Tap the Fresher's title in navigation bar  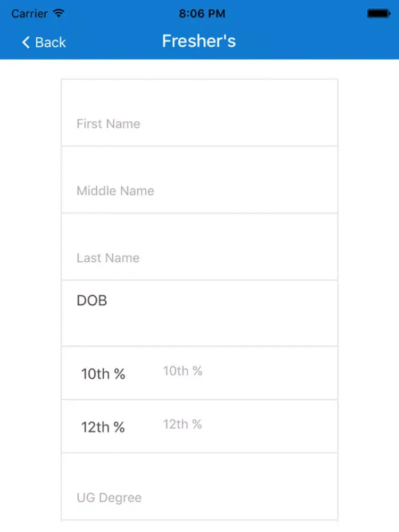pos(199,41)
